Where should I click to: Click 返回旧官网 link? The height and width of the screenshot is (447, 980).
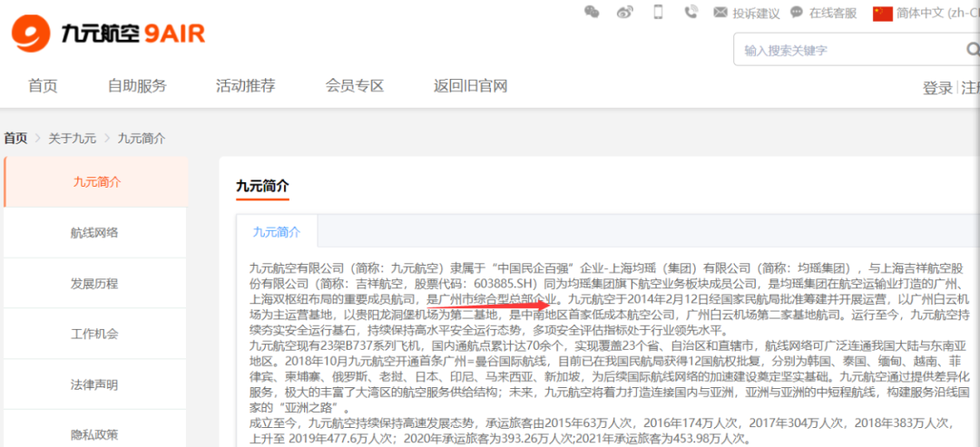coord(470,86)
